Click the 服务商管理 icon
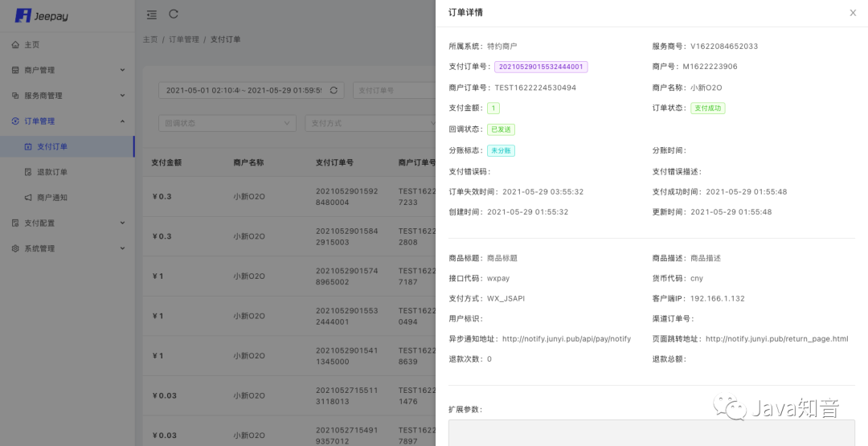 pos(15,96)
